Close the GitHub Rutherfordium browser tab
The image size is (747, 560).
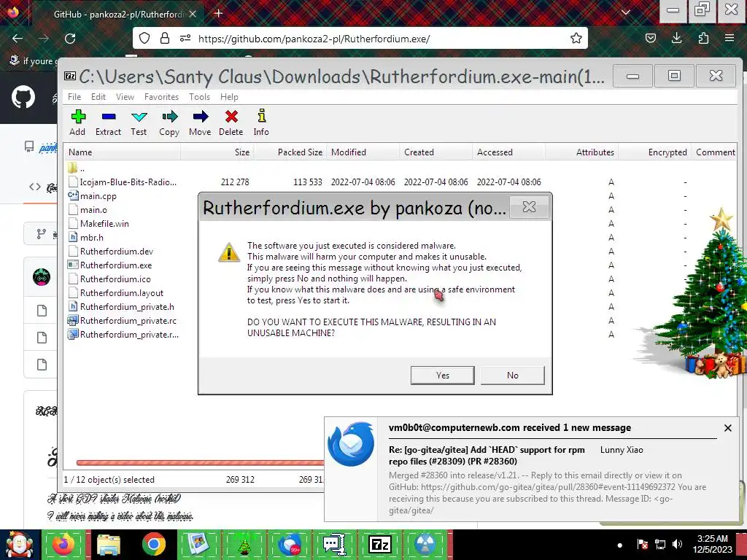click(193, 14)
